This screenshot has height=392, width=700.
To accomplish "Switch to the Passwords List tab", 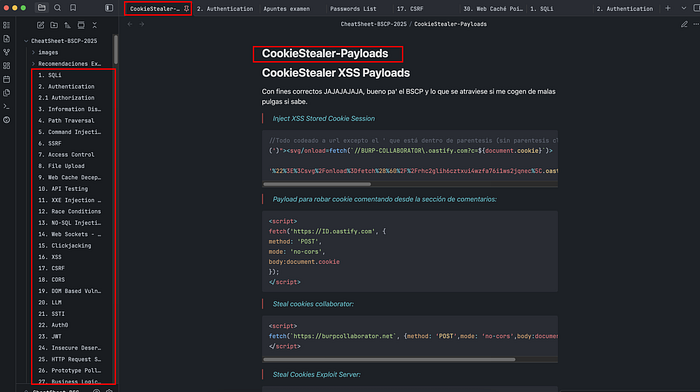I will tap(353, 8).
